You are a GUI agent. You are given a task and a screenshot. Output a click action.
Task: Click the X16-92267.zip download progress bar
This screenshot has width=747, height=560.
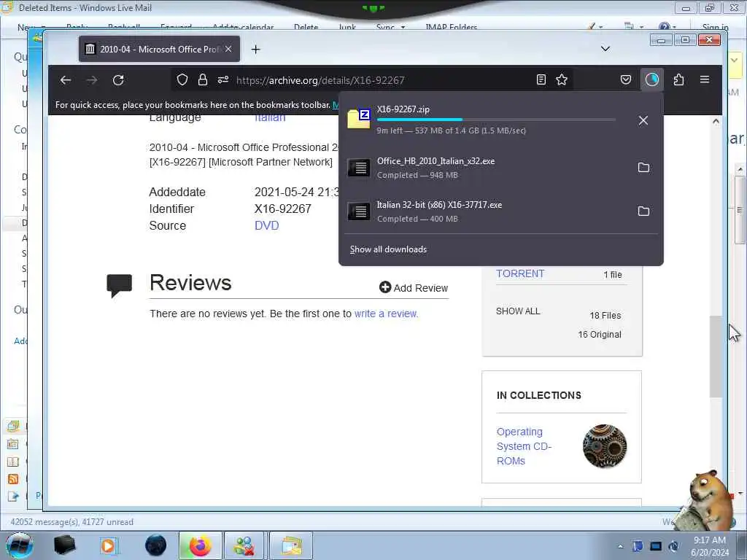[x=496, y=120]
